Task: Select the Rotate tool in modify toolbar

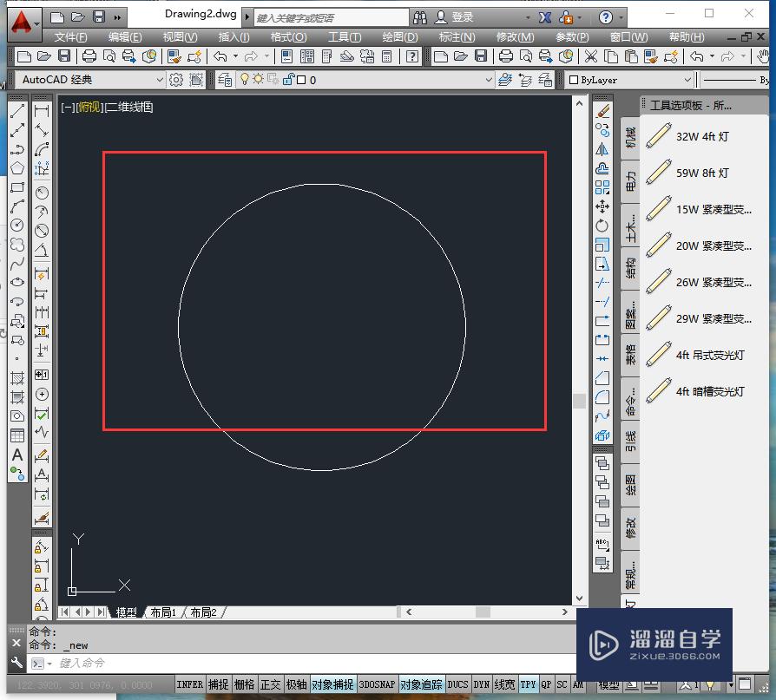Action: 602,226
